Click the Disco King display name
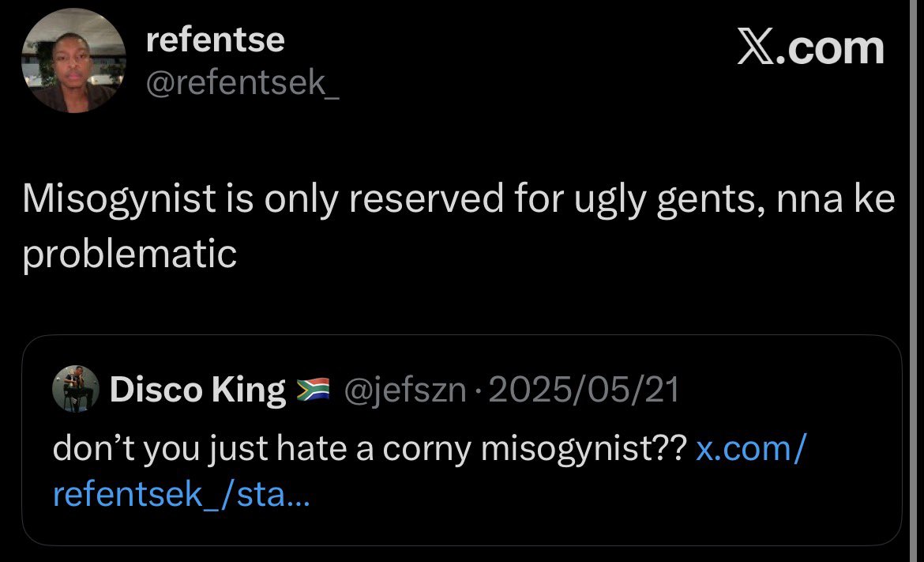 pyautogui.click(x=197, y=390)
